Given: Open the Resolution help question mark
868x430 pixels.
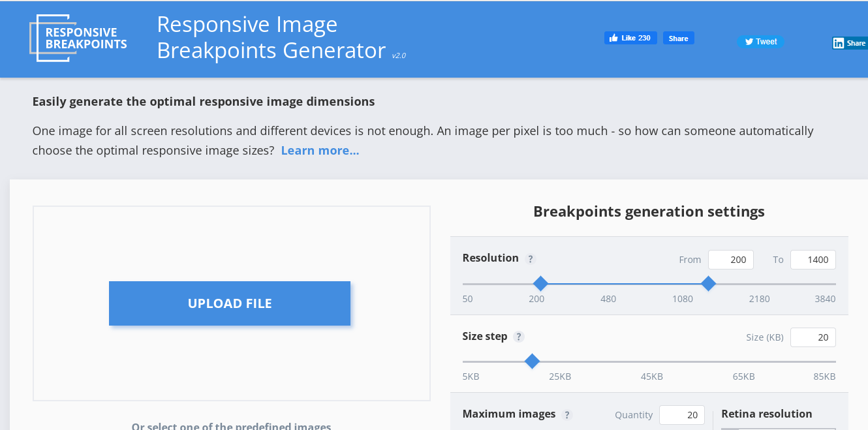Looking at the screenshot, I should click(531, 259).
